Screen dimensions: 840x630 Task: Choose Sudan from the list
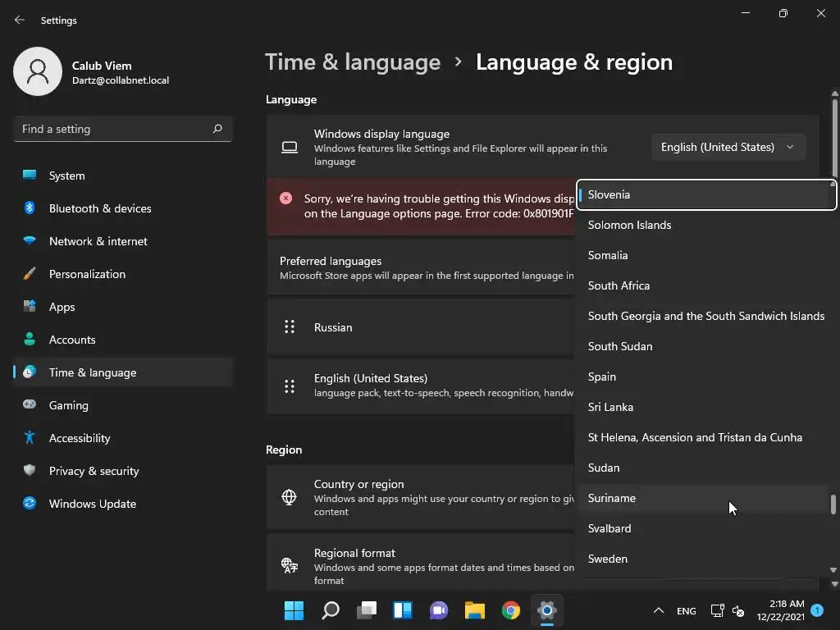coord(704,468)
